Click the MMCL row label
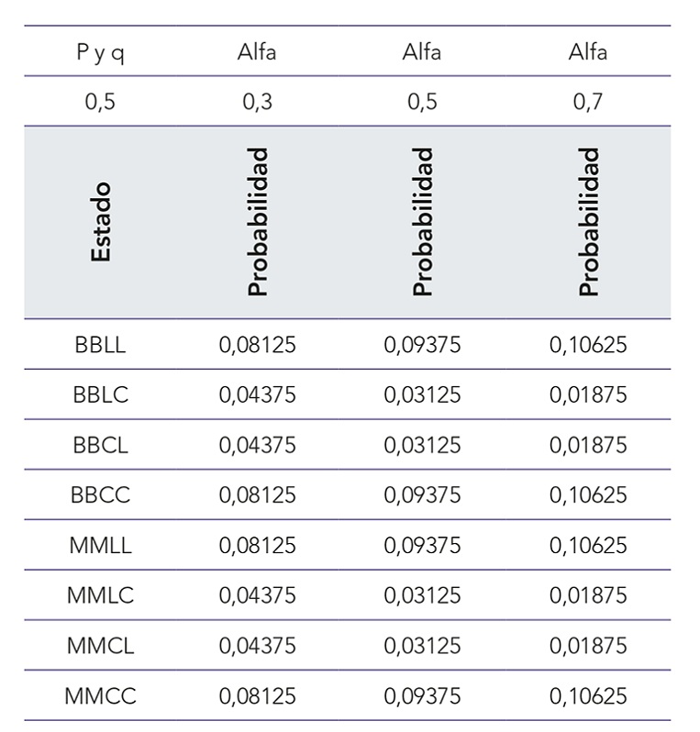700x732 pixels. coord(100,645)
